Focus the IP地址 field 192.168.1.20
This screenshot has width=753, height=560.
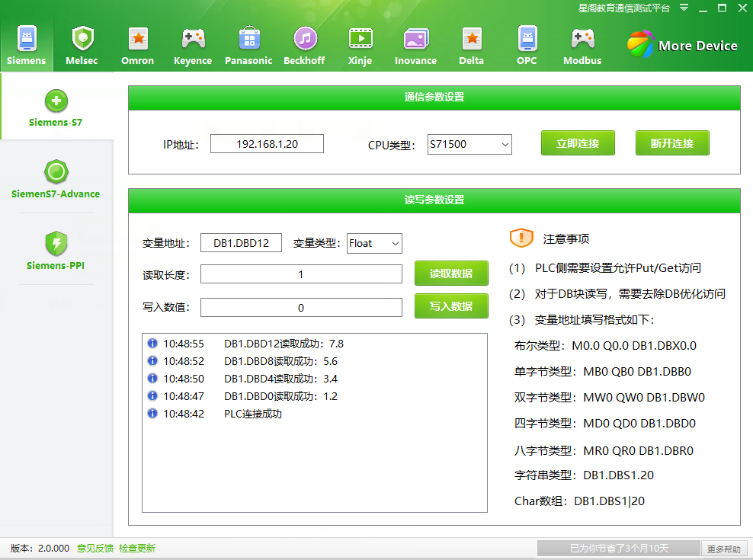(x=267, y=144)
